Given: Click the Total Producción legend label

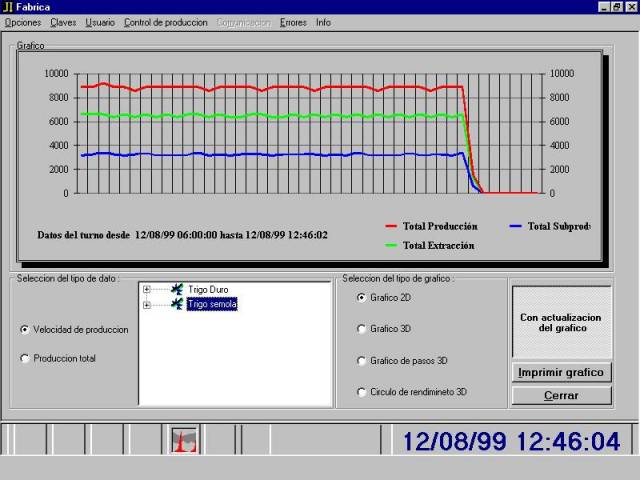Looking at the screenshot, I should [440, 226].
